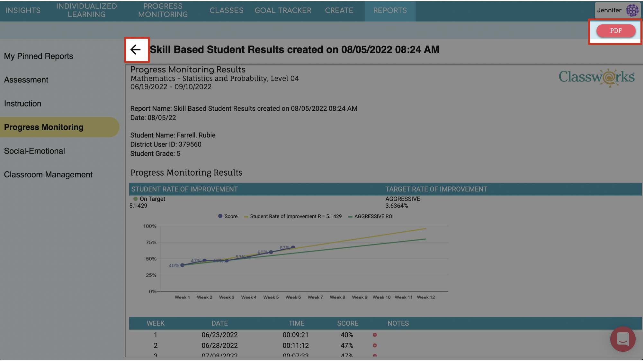Open the Jennifer user menu

pyautogui.click(x=609, y=10)
